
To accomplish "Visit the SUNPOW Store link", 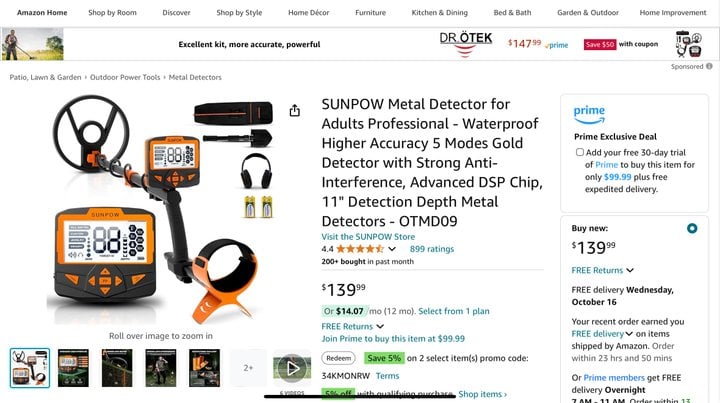I will 368,237.
